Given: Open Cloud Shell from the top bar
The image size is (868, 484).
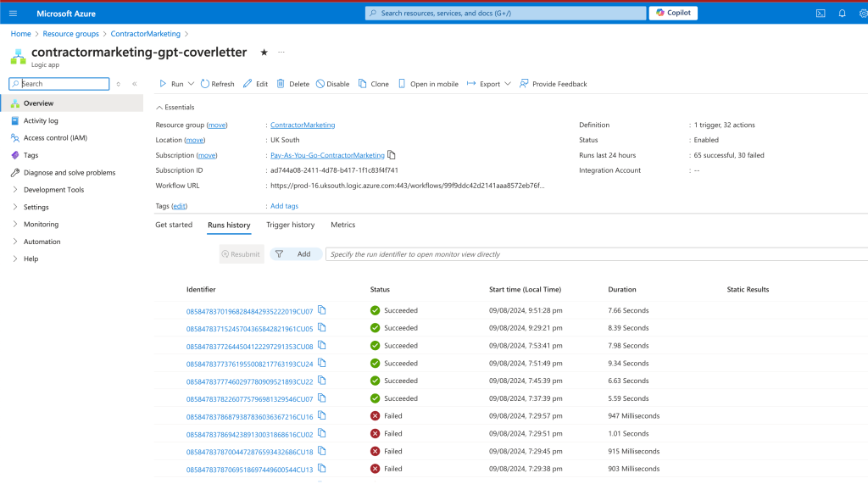Looking at the screenshot, I should (x=821, y=14).
